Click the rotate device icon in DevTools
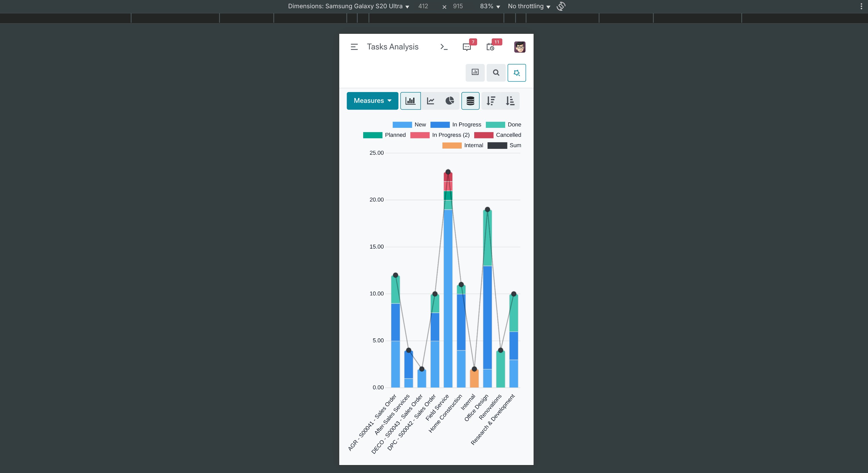The image size is (868, 473). click(x=561, y=6)
